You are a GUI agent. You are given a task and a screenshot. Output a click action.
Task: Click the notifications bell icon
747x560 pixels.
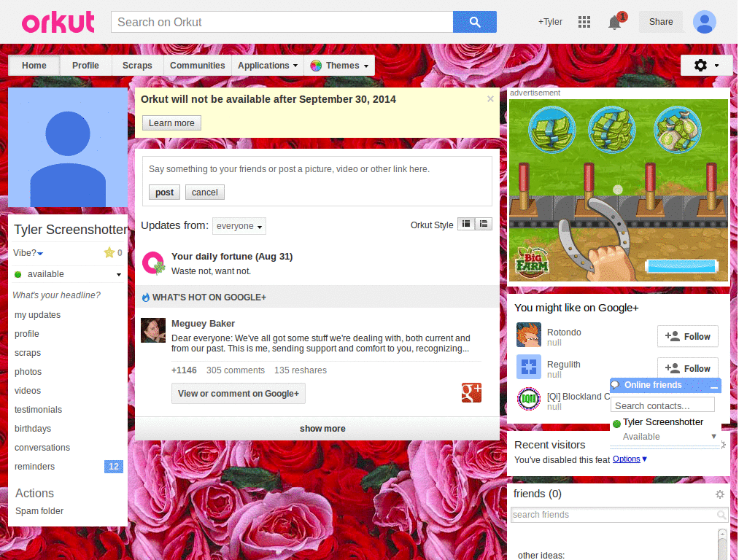point(613,23)
